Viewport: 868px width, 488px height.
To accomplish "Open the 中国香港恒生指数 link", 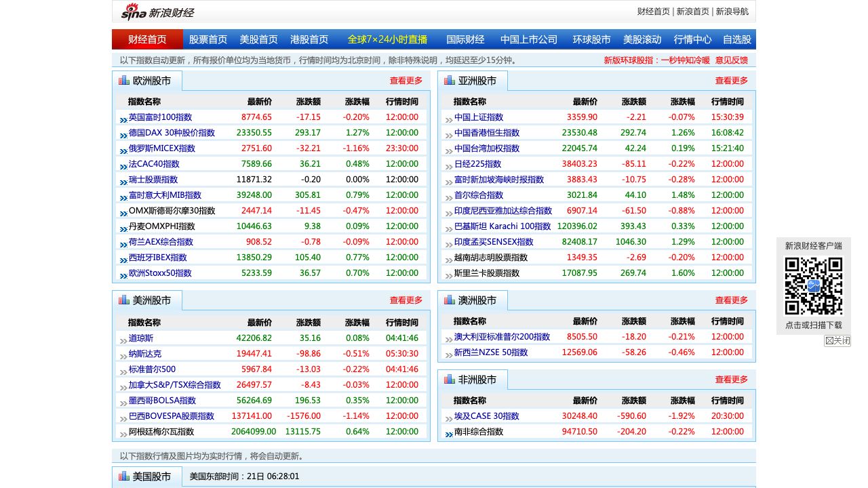I will (487, 133).
